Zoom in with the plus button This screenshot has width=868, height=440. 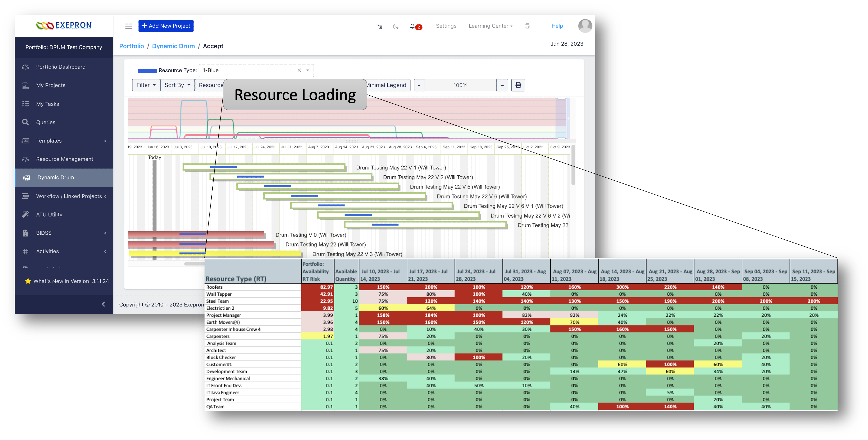(502, 85)
